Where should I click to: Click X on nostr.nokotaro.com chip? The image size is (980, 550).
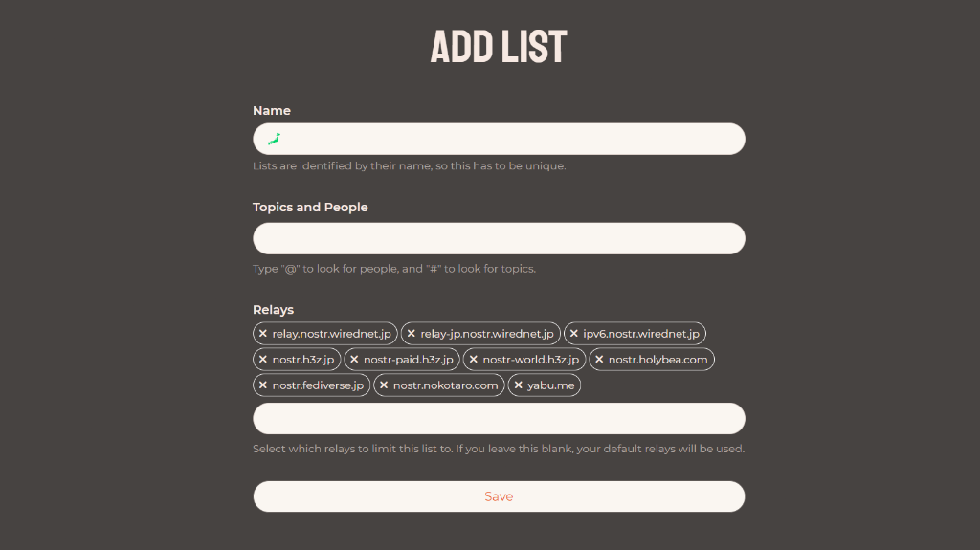384,385
